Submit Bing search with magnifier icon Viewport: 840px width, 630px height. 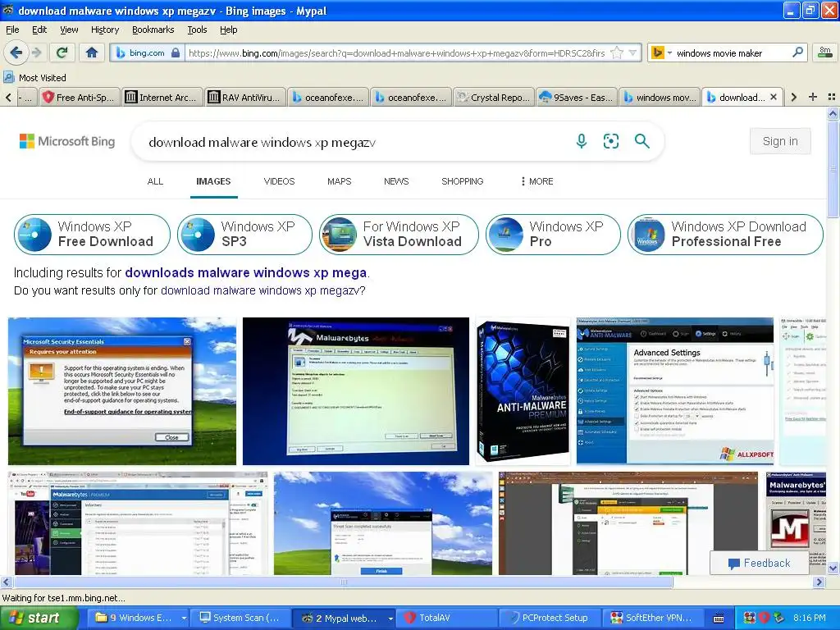pos(641,141)
